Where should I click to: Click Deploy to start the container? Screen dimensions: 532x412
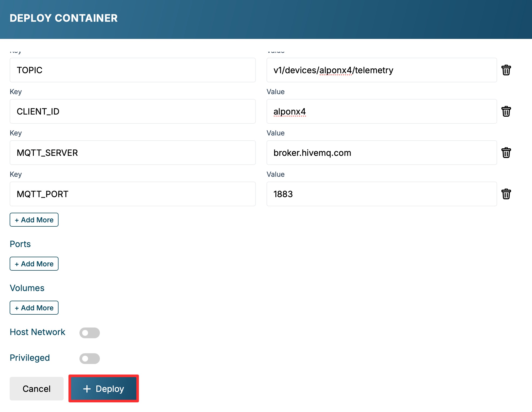click(x=104, y=388)
